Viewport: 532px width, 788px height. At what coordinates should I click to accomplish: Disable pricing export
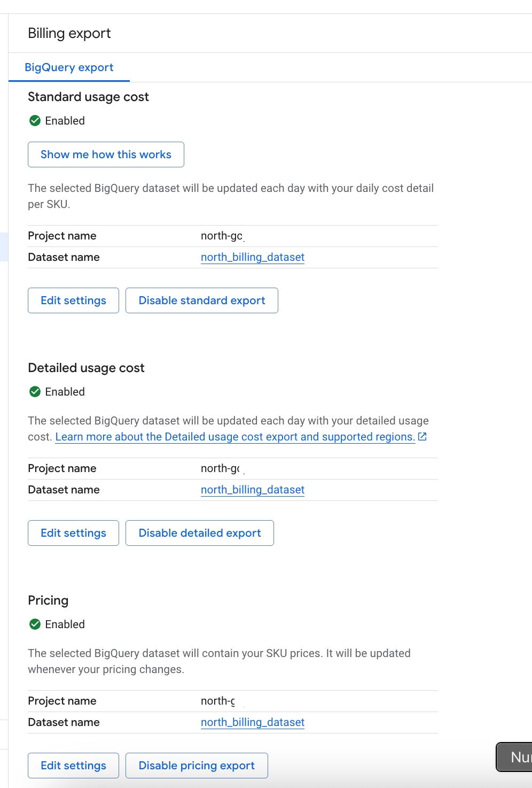click(x=196, y=766)
